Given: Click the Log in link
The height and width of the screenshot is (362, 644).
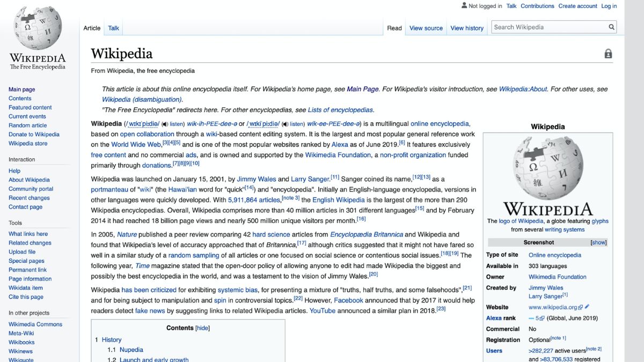Looking at the screenshot, I should pos(609,6).
